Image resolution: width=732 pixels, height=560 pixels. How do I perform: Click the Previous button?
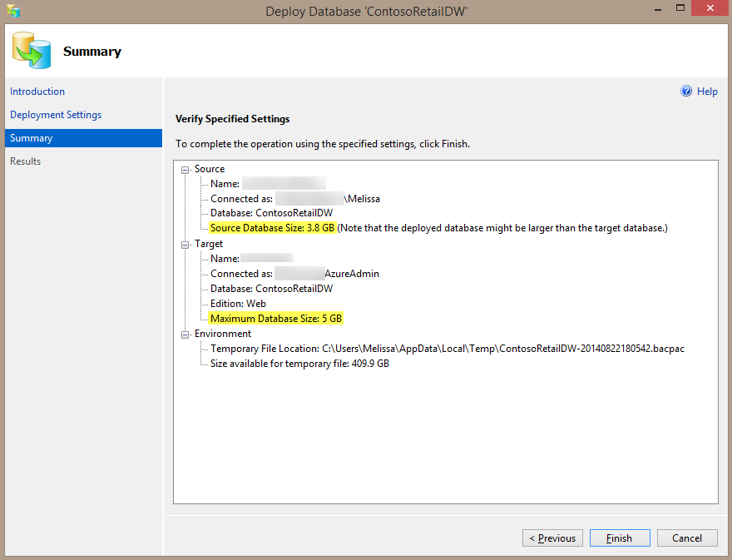(552, 538)
